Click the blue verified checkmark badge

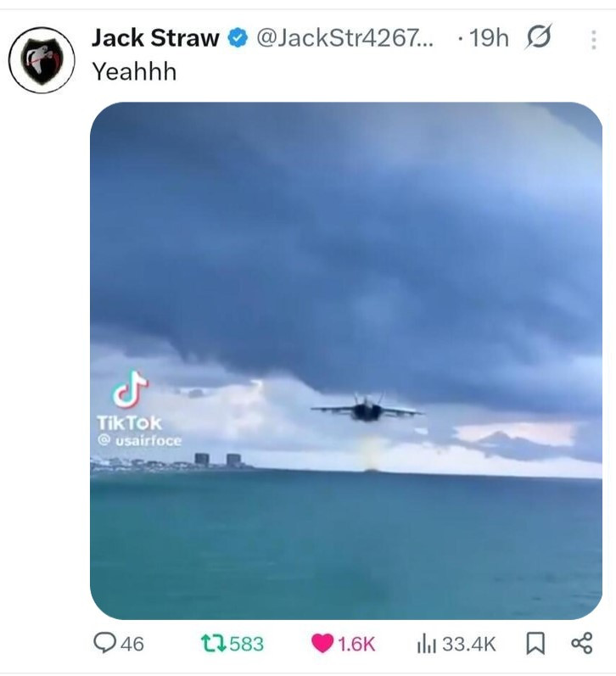[x=238, y=38]
